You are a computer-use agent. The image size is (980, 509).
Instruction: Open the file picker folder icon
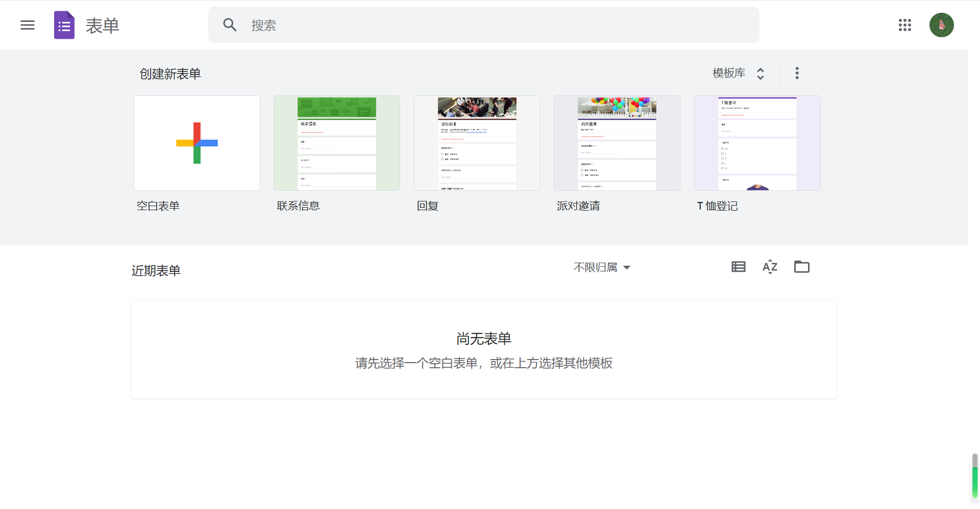click(801, 267)
